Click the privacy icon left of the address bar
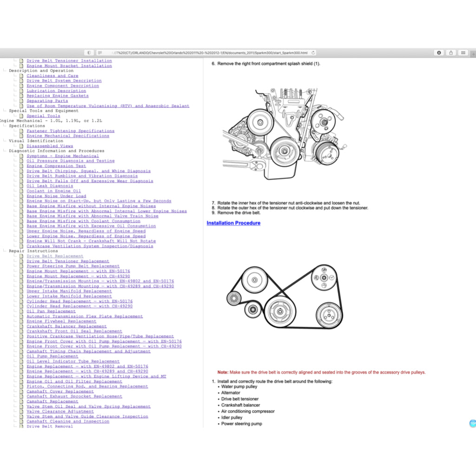476x476 pixels. tap(88, 53)
